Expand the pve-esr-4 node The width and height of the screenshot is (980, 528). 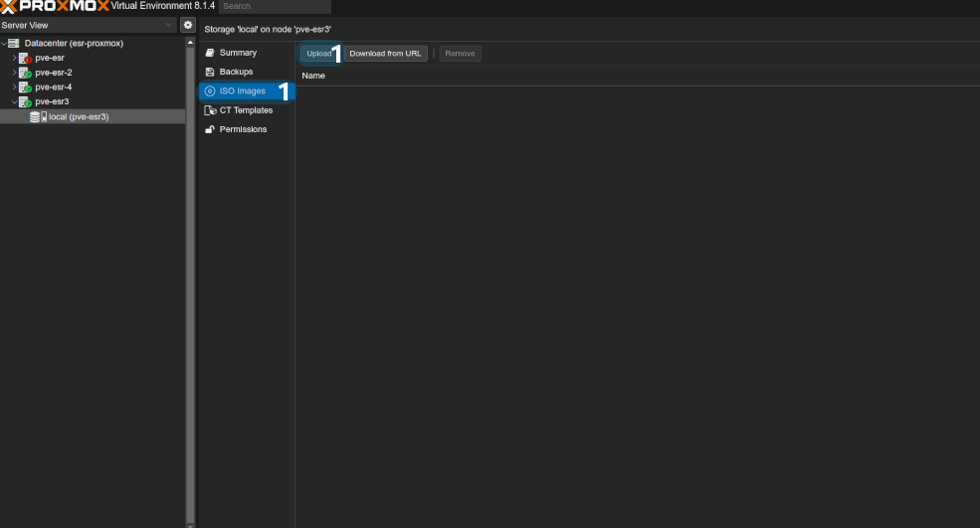tap(14, 87)
